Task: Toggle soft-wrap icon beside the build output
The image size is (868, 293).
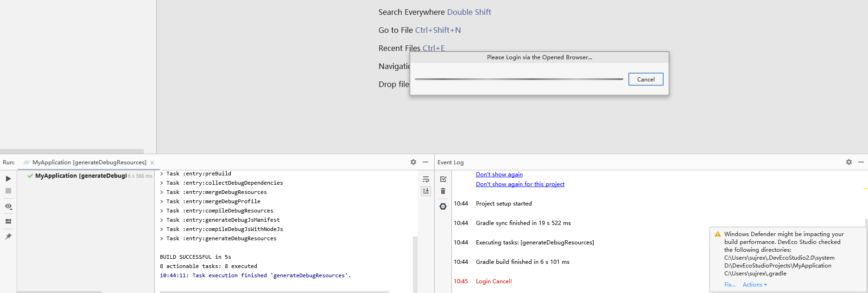Action: tap(426, 179)
